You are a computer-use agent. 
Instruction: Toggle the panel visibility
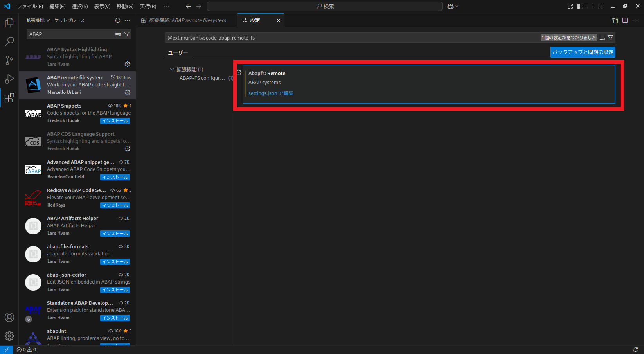pyautogui.click(x=590, y=6)
